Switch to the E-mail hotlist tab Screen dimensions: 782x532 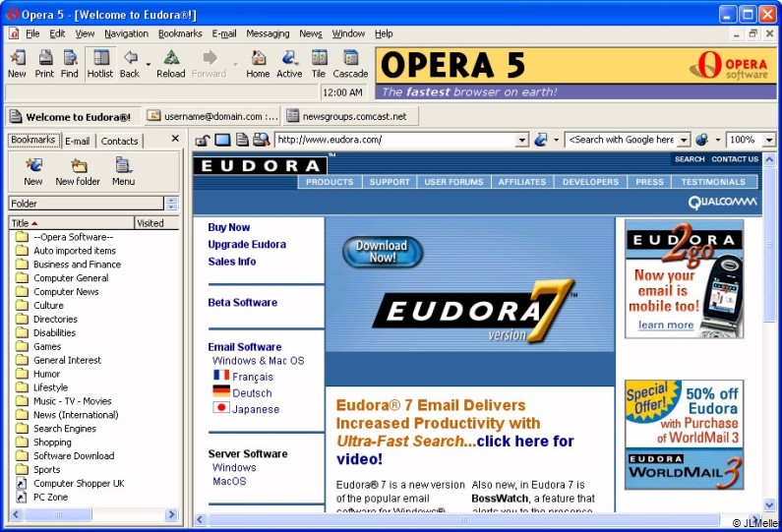(78, 141)
